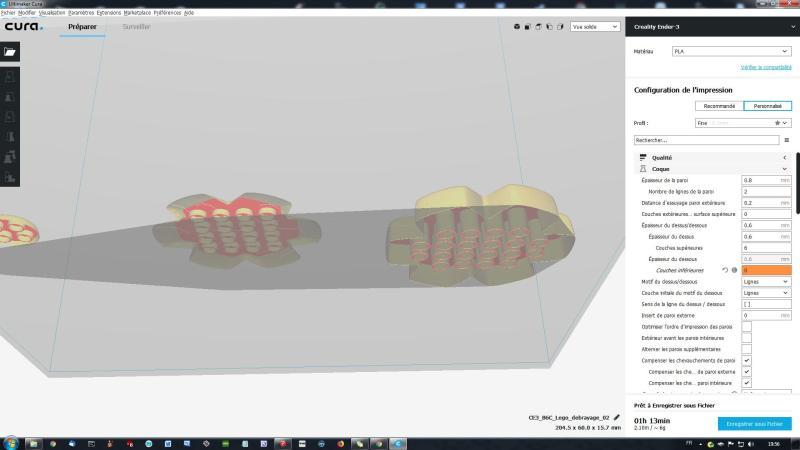Switch to 3D perspective camera view icon

[517, 27]
